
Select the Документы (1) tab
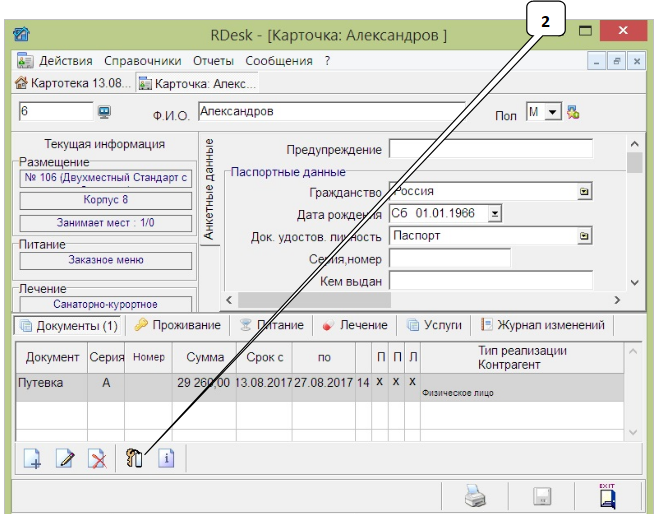click(x=69, y=326)
